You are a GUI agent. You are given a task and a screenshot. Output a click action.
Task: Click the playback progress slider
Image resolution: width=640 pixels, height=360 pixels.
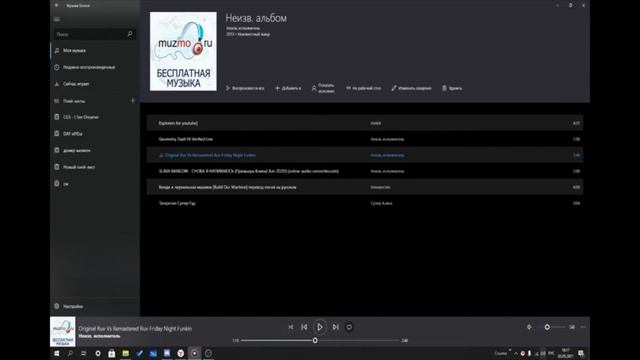tap(320, 340)
